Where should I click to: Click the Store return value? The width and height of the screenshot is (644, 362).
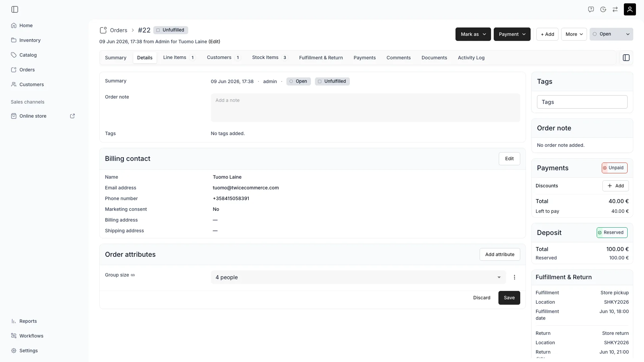[615, 333]
